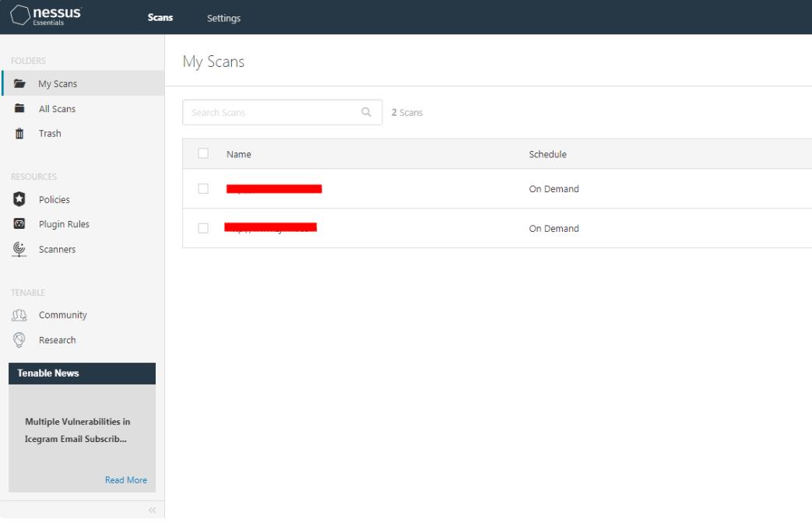
Task: Toggle the select-all checkbox in header
Action: tap(203, 153)
